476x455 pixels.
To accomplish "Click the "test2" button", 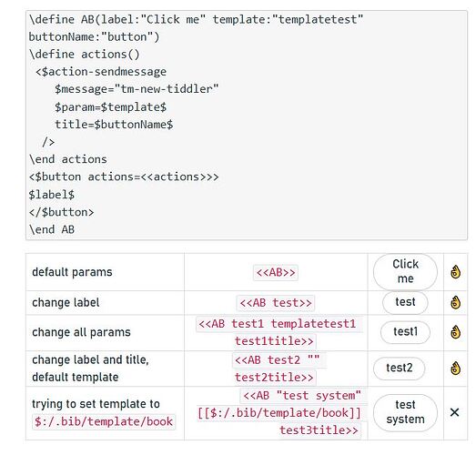I will point(400,369).
